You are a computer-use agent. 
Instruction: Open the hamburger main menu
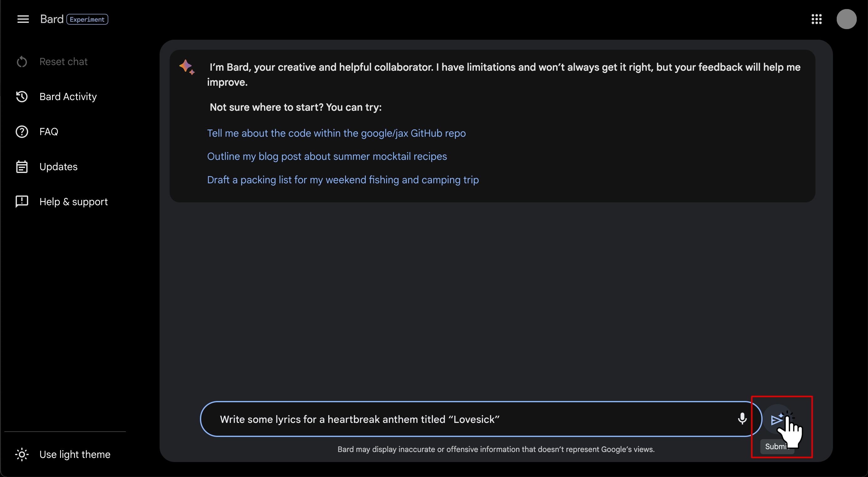pos(23,19)
